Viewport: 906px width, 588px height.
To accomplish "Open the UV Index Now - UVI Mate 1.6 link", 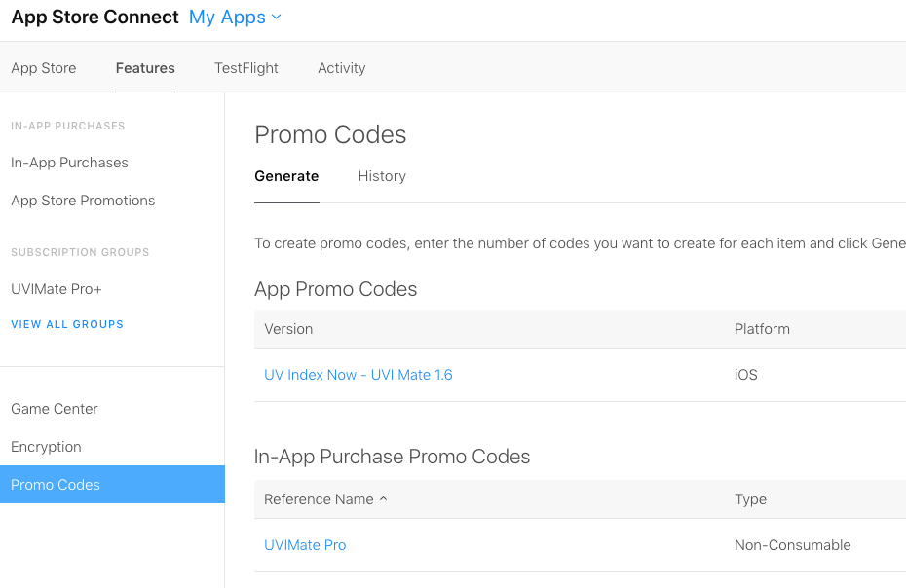I will (x=359, y=375).
